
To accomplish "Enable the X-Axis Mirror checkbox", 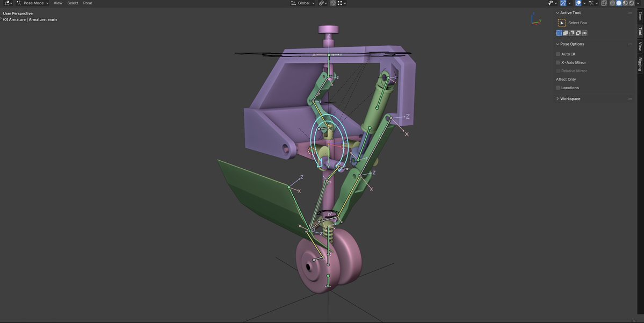I will pyautogui.click(x=558, y=62).
